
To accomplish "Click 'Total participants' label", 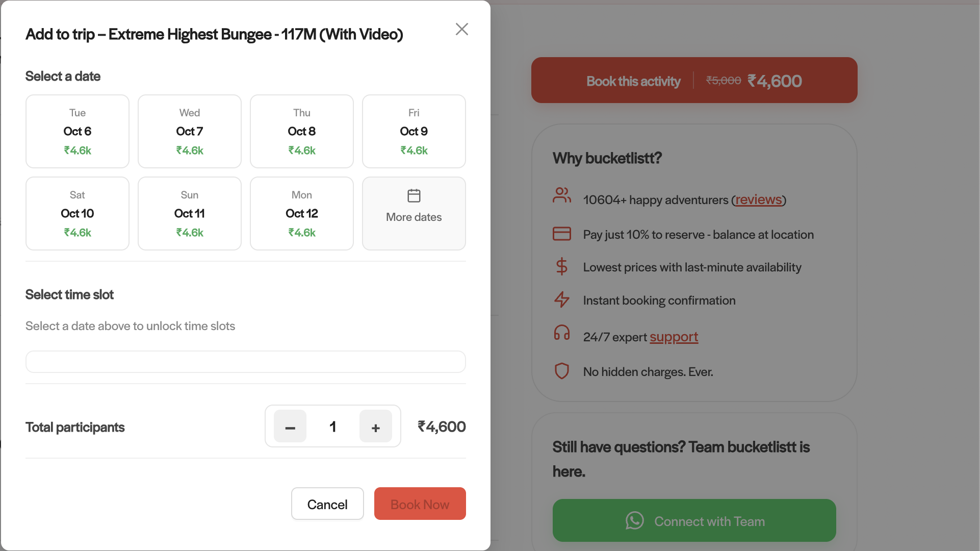I will (x=75, y=427).
